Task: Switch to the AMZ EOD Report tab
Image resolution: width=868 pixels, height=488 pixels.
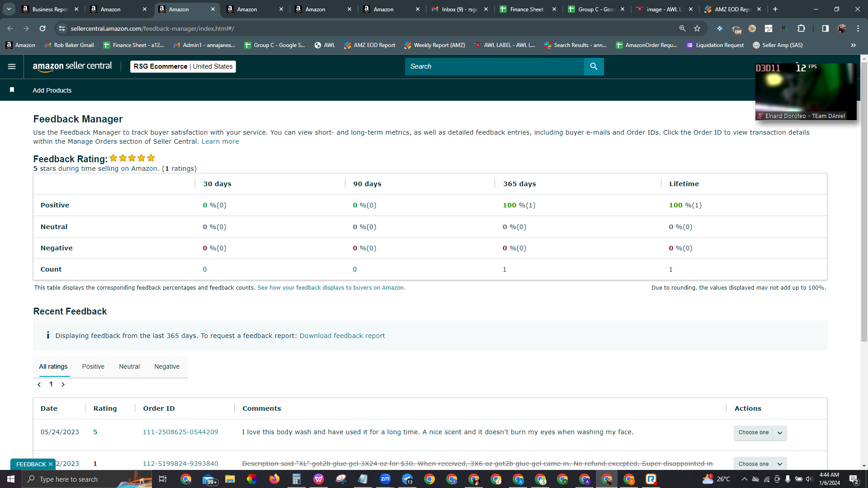Action: (733, 9)
